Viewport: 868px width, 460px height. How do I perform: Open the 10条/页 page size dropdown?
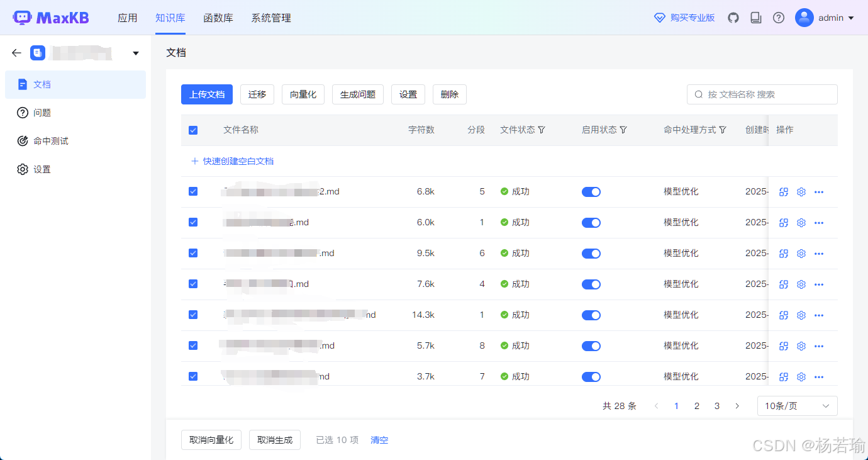click(797, 406)
